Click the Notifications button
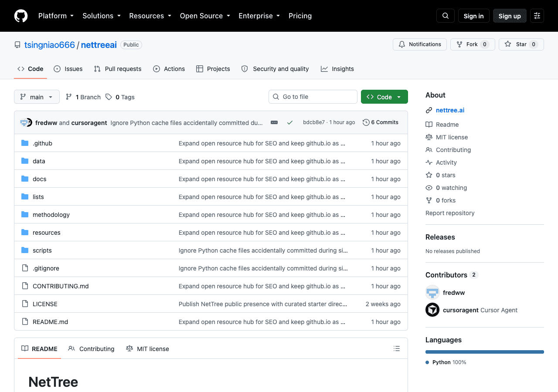 point(420,44)
